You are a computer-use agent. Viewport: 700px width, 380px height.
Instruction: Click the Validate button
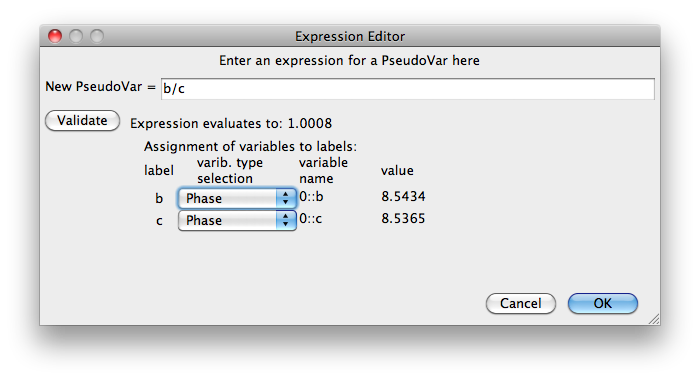[x=83, y=121]
